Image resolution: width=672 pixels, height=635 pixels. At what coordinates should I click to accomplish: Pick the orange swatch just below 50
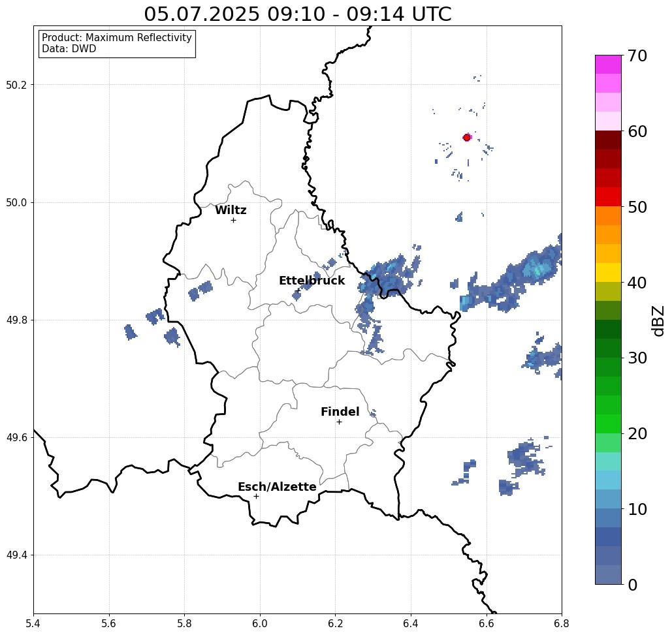tap(608, 216)
